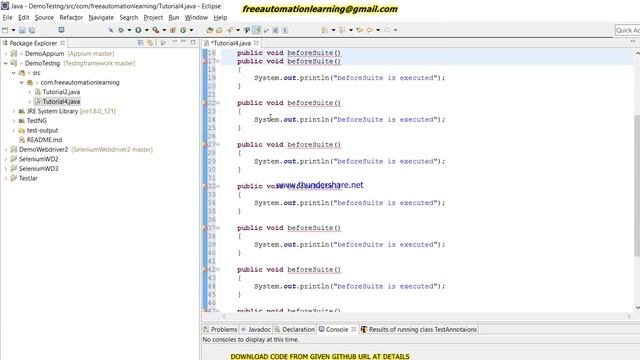Open the Window menu
Screen dimensions: 640x360
click(196, 18)
